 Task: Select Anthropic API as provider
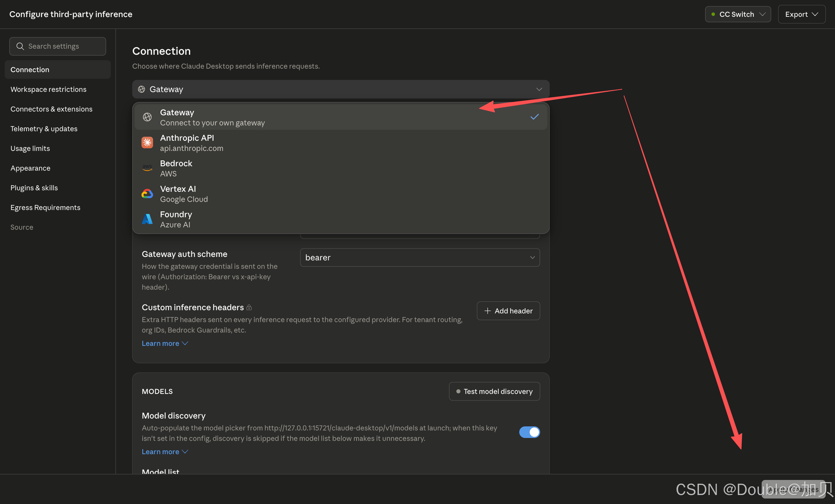click(x=341, y=143)
